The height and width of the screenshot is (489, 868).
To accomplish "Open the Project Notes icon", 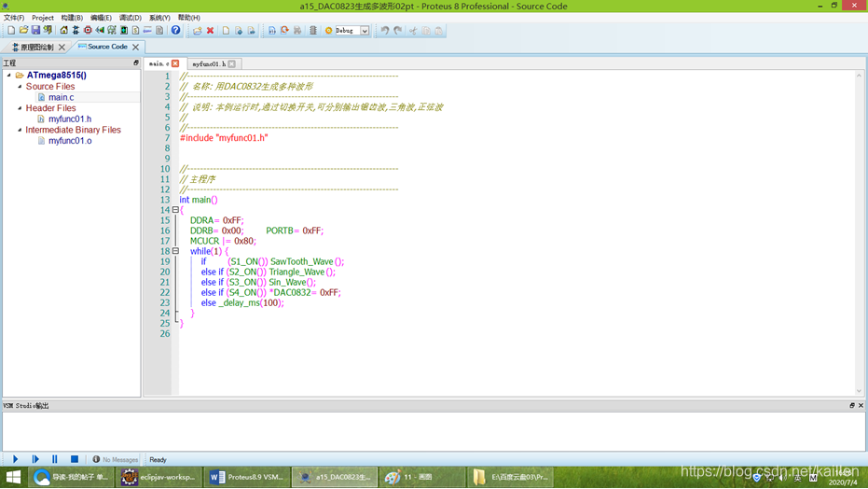I will [159, 31].
